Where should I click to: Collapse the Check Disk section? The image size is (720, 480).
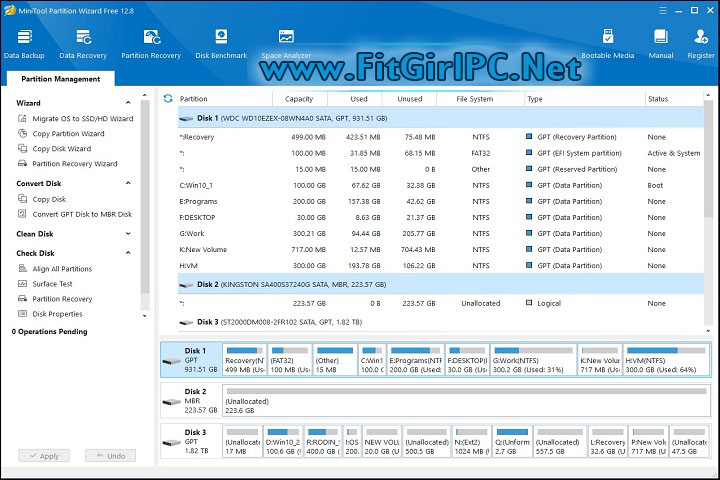click(x=128, y=253)
